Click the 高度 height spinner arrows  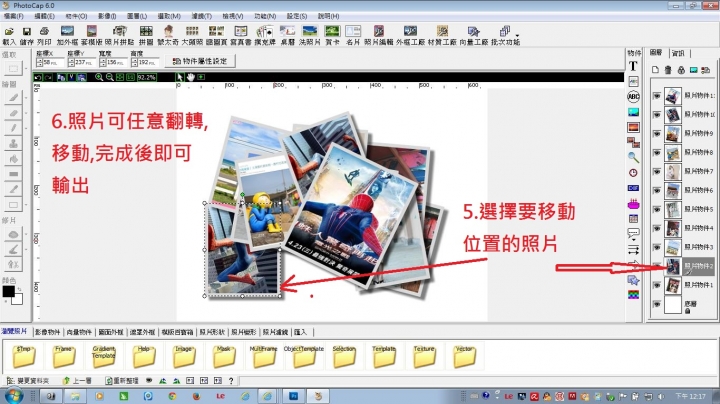(135, 62)
